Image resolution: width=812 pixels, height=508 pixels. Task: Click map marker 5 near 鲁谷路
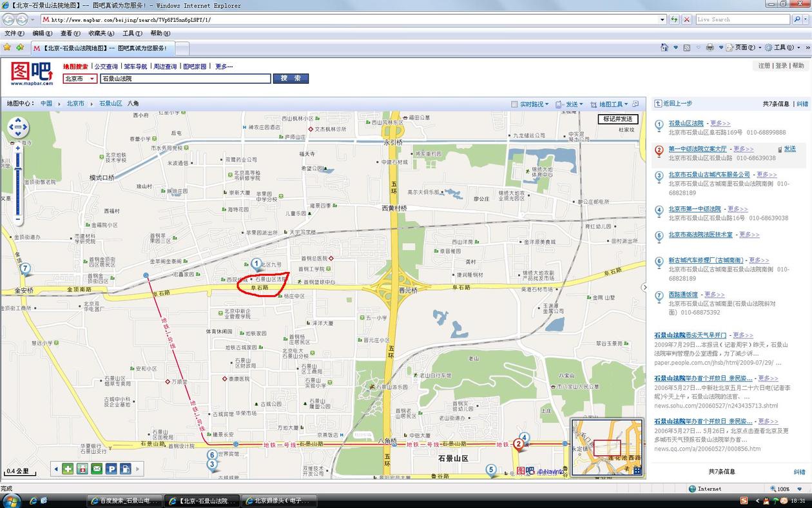point(491,470)
